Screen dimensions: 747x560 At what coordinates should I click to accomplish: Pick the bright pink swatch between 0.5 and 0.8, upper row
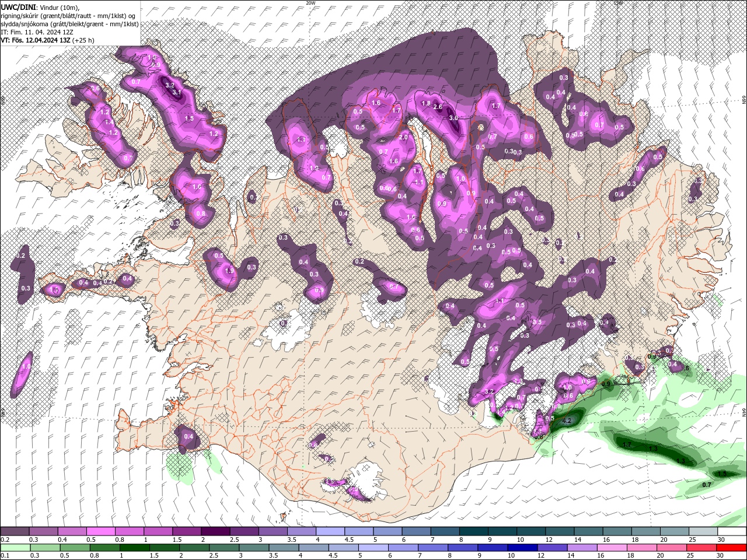click(100, 531)
